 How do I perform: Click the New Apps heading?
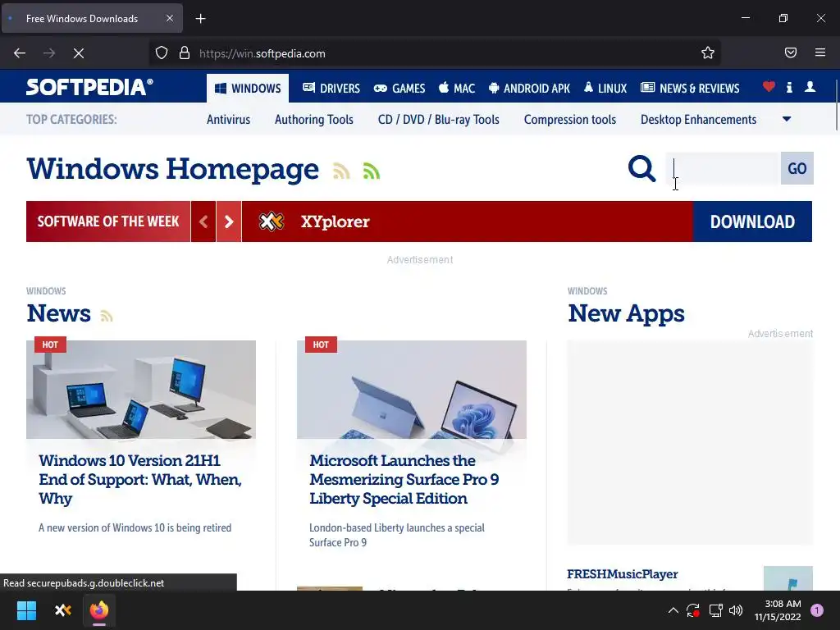pos(626,313)
